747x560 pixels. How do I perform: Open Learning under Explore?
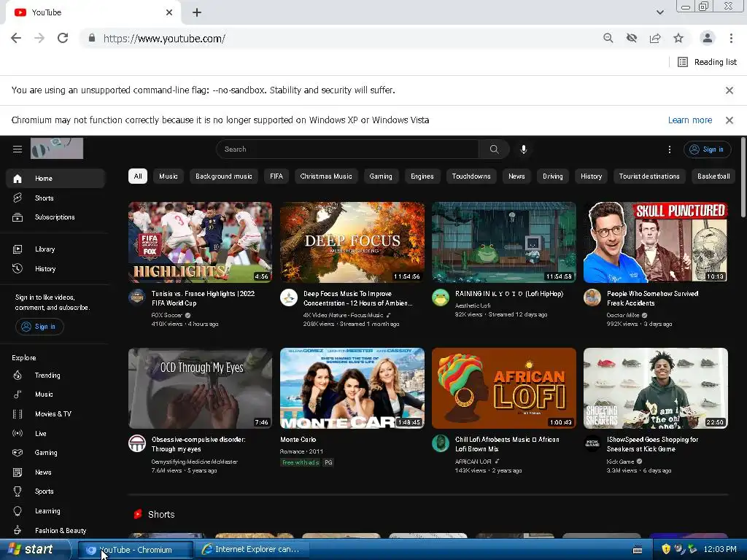pos(55,510)
